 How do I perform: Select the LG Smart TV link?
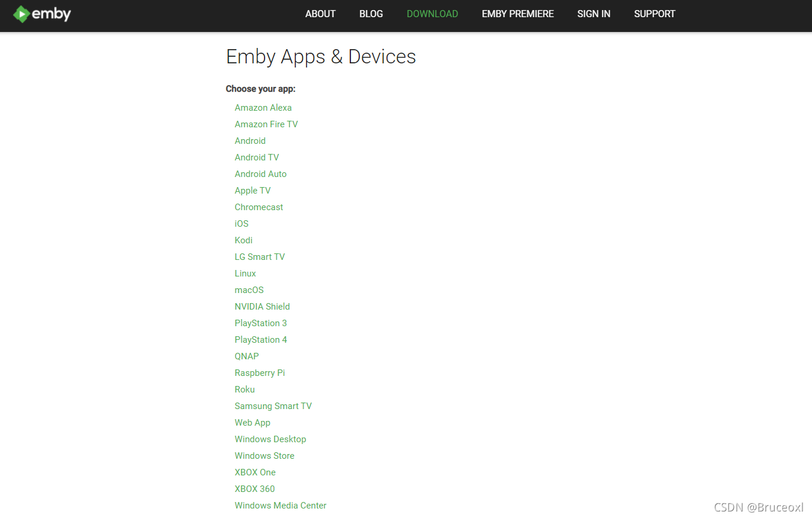tap(260, 257)
